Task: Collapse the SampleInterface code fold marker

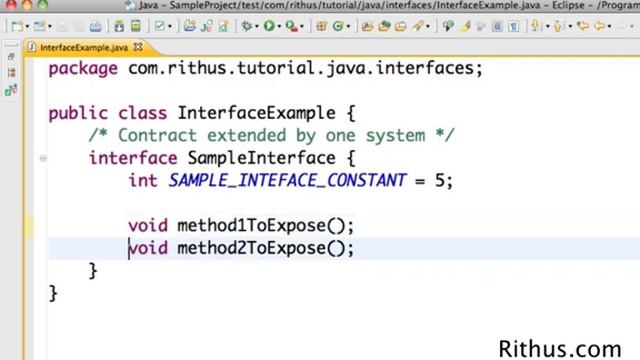Action: (x=43, y=158)
